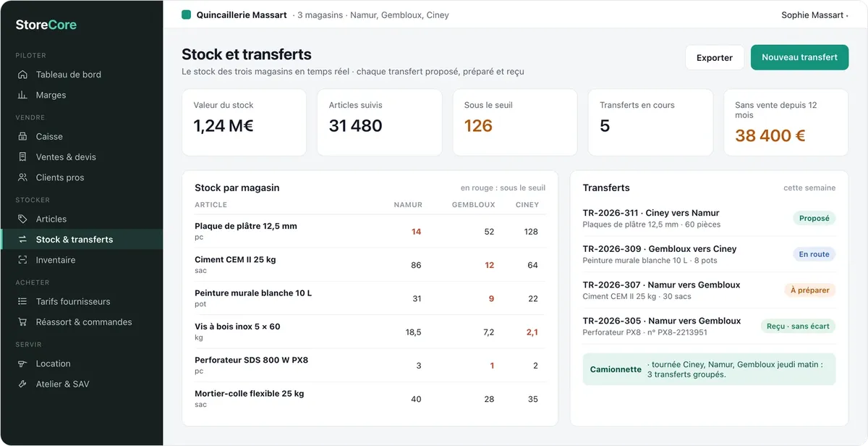Open the Sophie Massart user menu
The width and height of the screenshot is (868, 446).
coord(814,14)
